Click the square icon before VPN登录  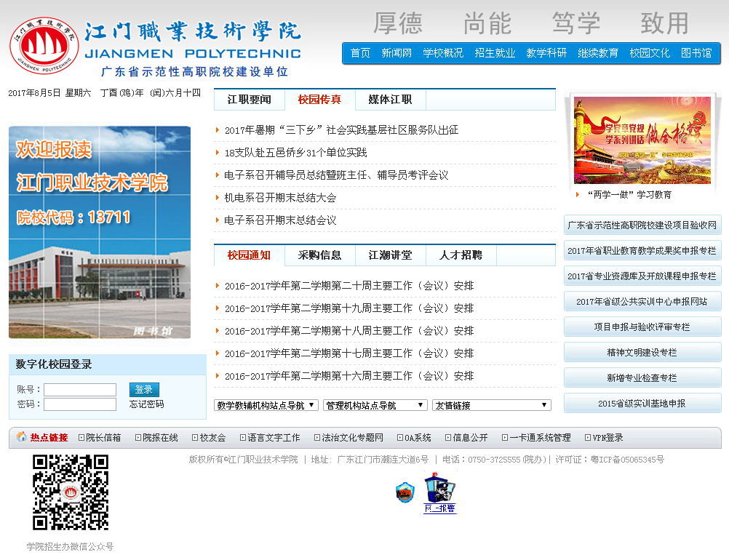587,438
